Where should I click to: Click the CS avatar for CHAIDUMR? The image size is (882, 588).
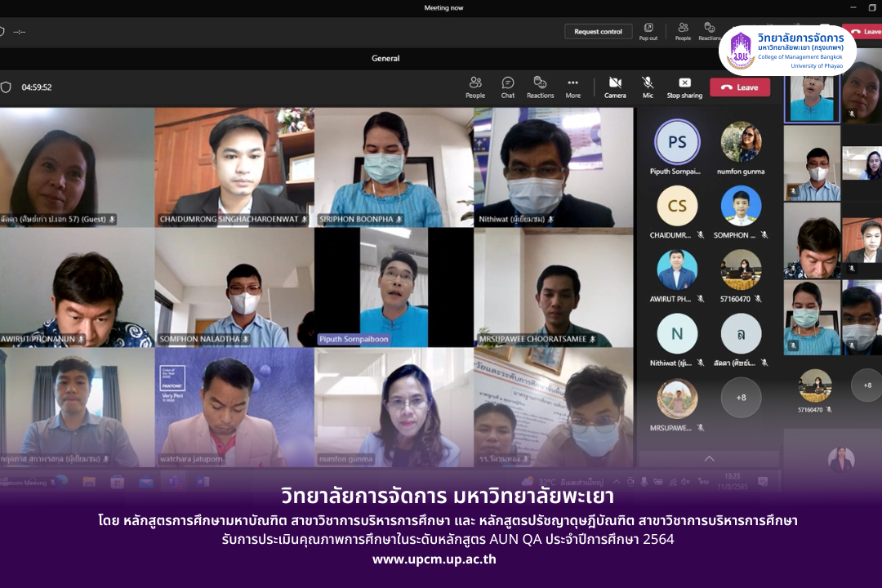point(677,206)
